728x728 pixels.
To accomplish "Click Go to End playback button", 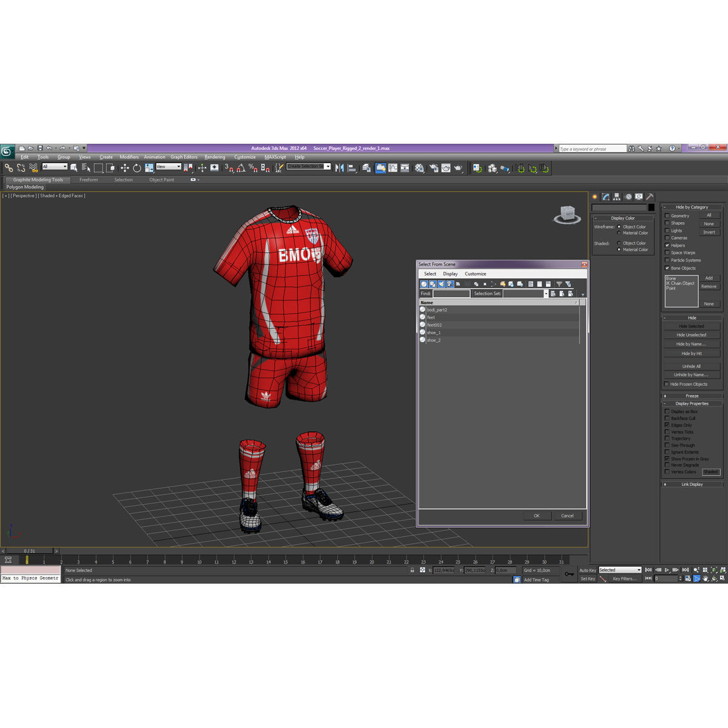I will (x=686, y=570).
